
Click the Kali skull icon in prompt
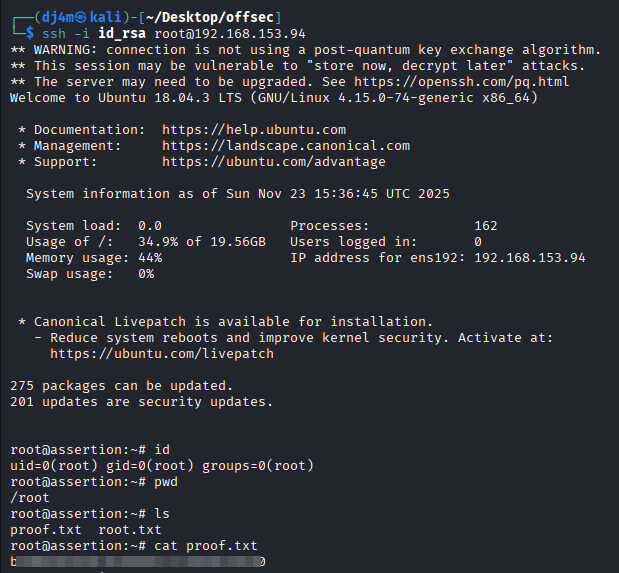click(x=81, y=18)
